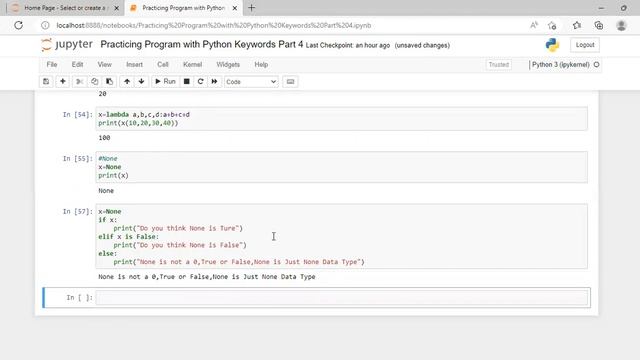Click the Python logo icon
640x360 pixels.
552,45
